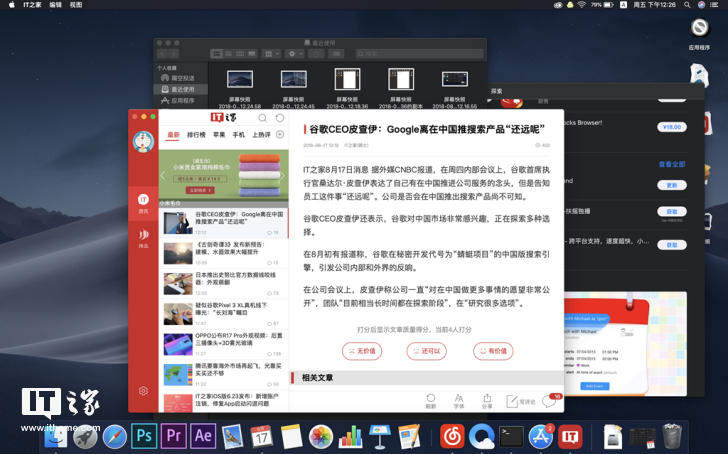This screenshot has height=454, width=728.
Task: Switch to the 排行榜 tab
Action: 196,135
